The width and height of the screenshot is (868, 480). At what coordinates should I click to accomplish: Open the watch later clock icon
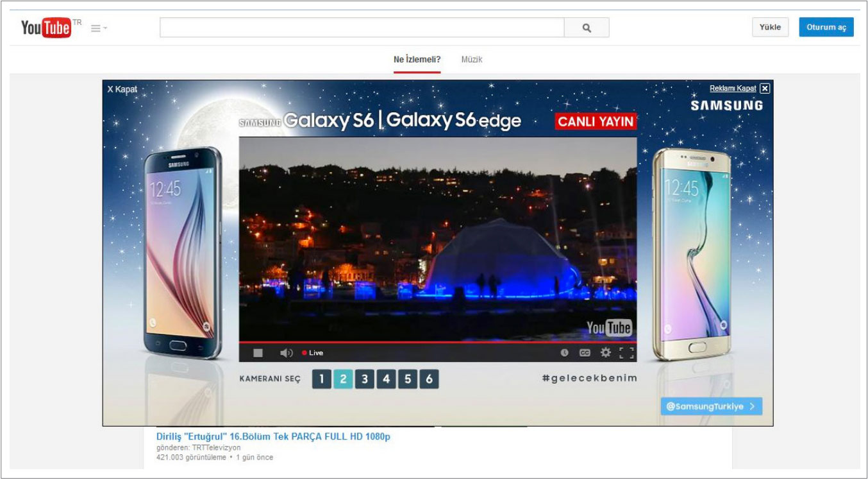click(x=564, y=352)
